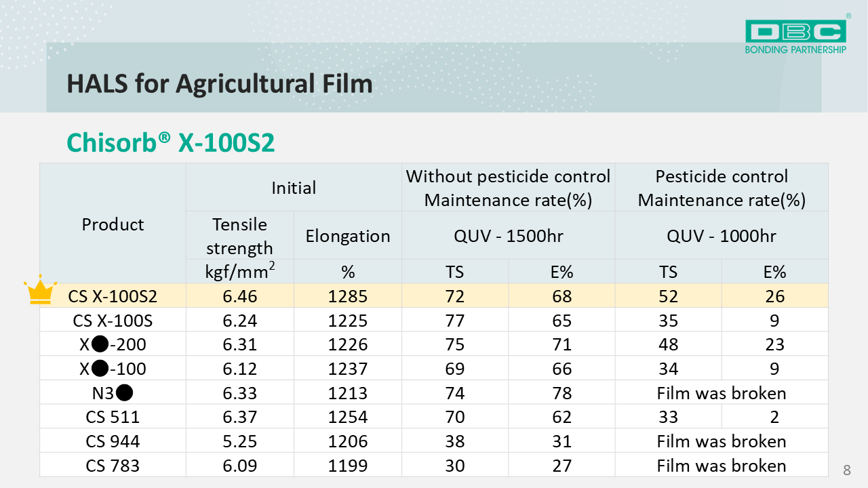Click the 'CS 783' product cell
Image resolution: width=868 pixels, height=488 pixels.
coord(113,466)
